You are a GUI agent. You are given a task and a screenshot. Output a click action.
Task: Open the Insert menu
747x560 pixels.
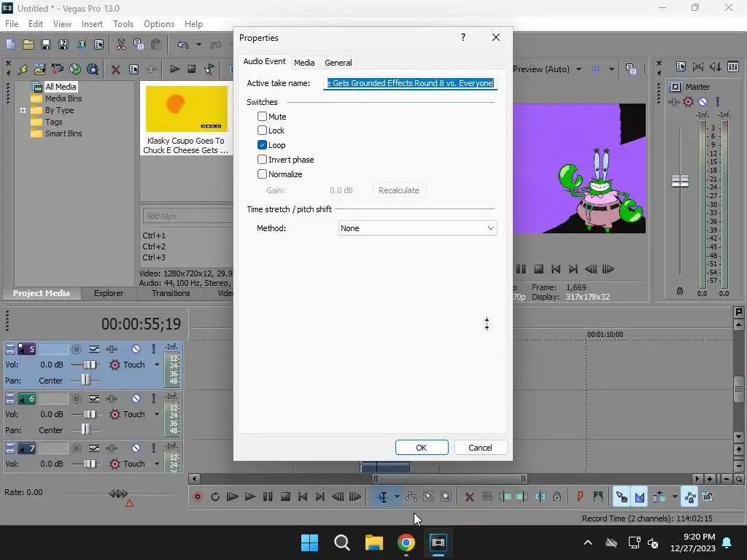(92, 24)
